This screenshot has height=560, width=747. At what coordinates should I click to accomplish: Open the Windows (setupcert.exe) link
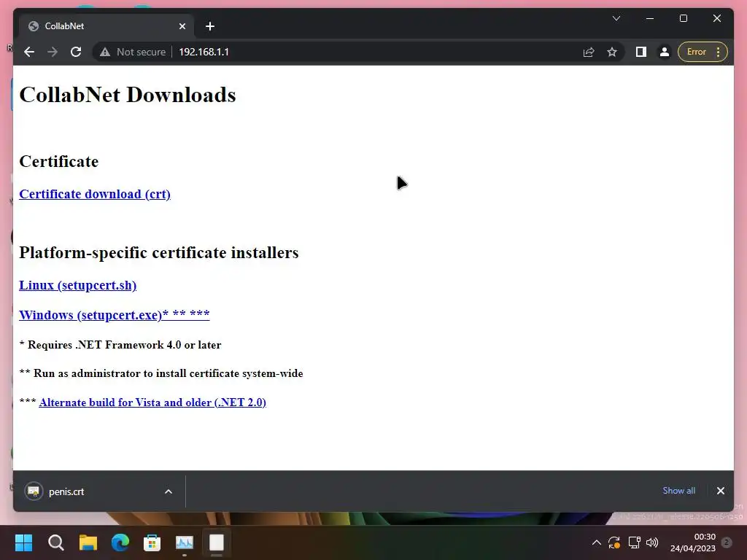click(x=115, y=315)
